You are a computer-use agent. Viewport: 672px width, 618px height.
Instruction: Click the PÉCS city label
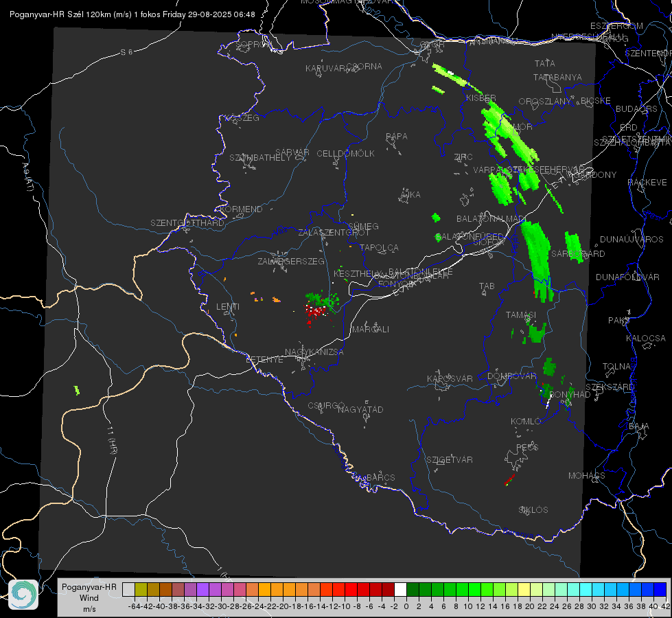[x=527, y=447]
